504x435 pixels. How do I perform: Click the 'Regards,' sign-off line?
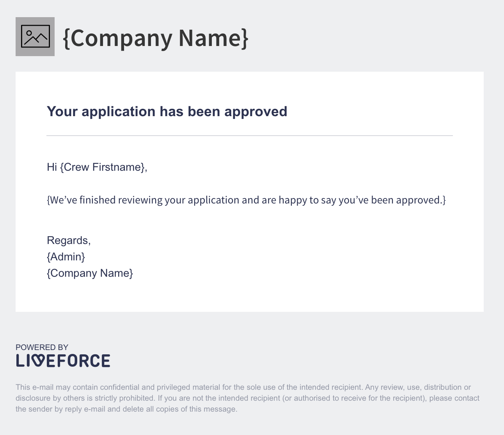pyautogui.click(x=69, y=240)
